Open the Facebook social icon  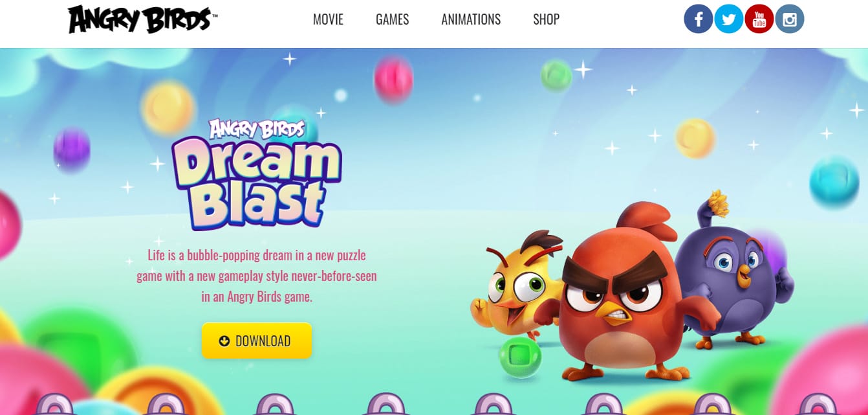click(x=699, y=19)
